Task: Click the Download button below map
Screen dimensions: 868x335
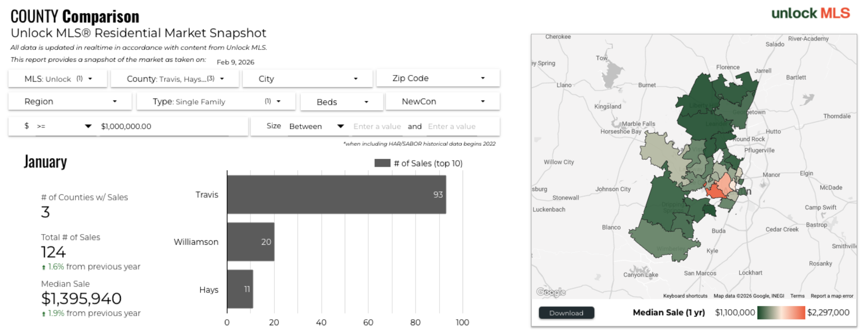Action: click(x=566, y=313)
